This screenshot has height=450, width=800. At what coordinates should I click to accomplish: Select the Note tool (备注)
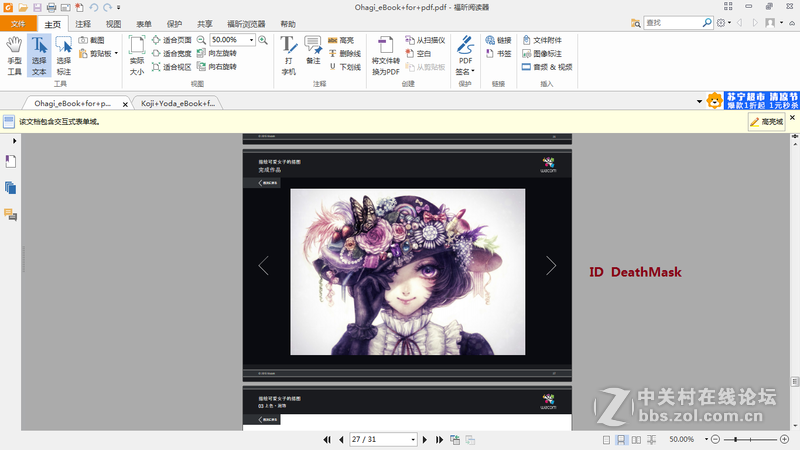coord(313,51)
